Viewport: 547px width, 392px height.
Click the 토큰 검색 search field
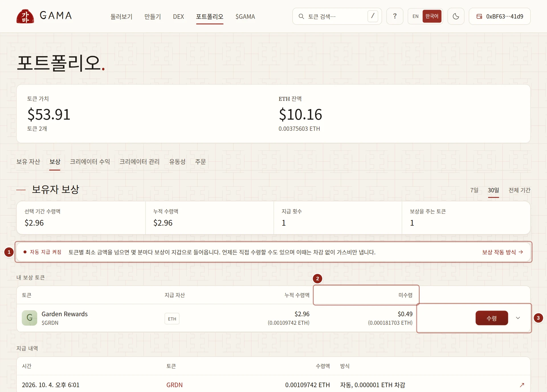pos(337,16)
